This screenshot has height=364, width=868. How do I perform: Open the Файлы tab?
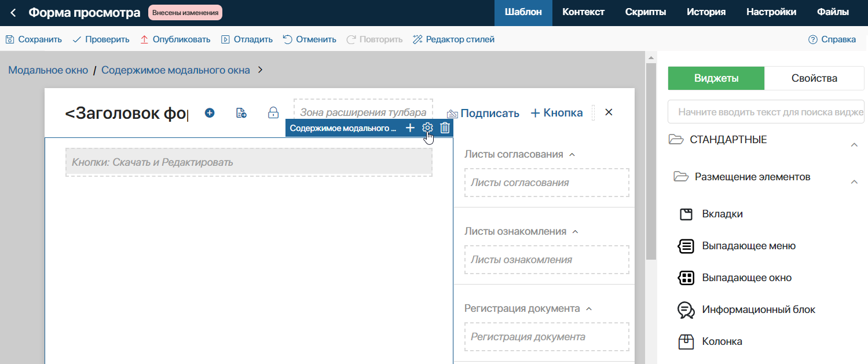coord(833,12)
